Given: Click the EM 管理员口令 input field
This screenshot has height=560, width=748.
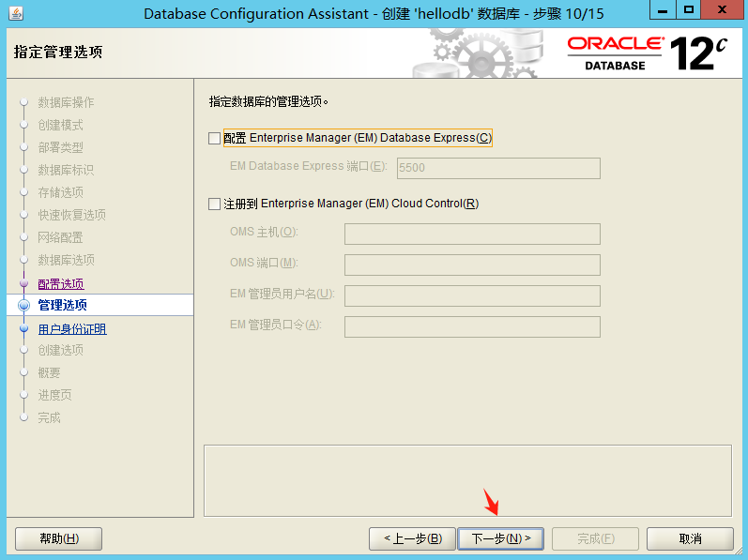Looking at the screenshot, I should click(472, 327).
